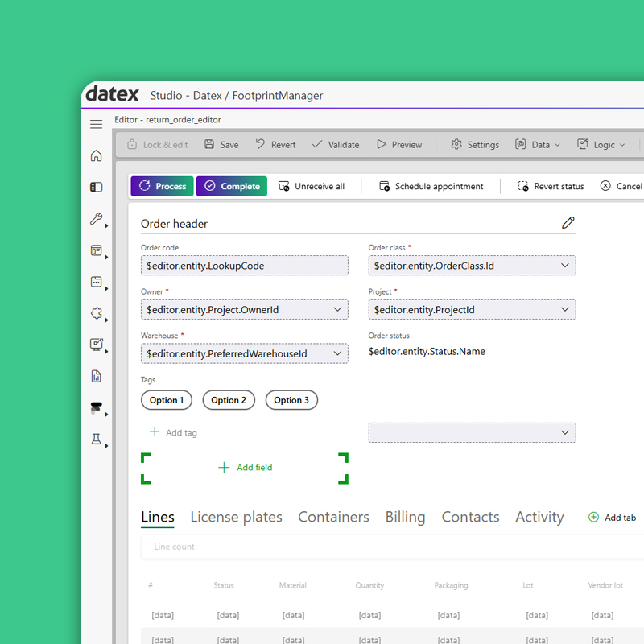Click the Add field button
The width and height of the screenshot is (644, 644).
245,468
